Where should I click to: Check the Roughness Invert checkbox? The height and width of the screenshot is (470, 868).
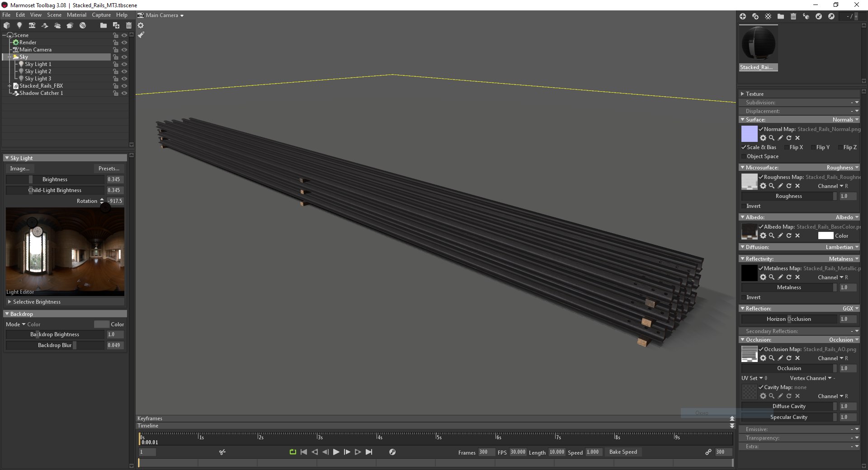(x=744, y=206)
